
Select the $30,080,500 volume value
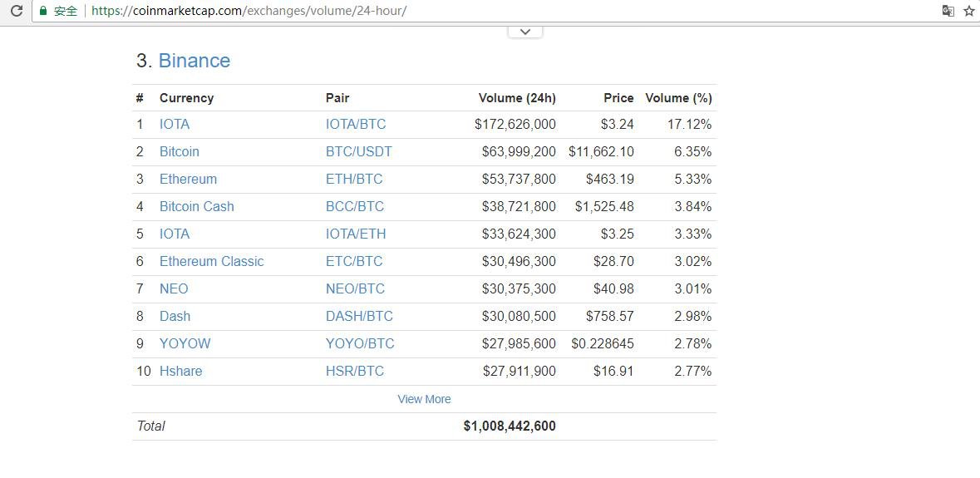coord(519,316)
